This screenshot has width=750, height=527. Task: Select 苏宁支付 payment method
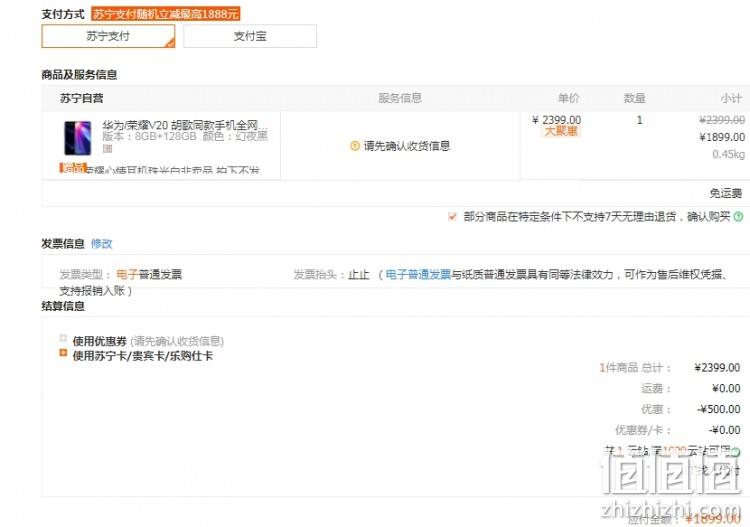click(108, 36)
